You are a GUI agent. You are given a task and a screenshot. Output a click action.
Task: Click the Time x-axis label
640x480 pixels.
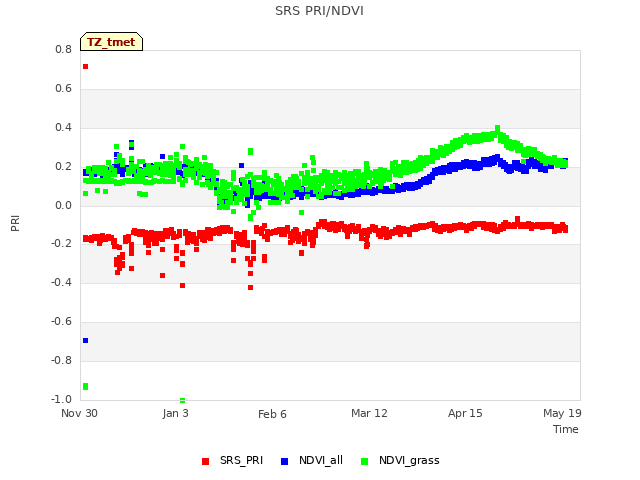566,429
